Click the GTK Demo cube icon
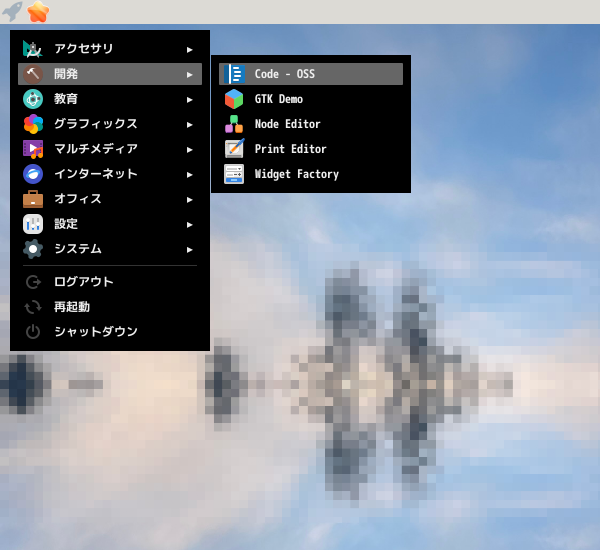Viewport: 600px width, 550px height. (234, 99)
